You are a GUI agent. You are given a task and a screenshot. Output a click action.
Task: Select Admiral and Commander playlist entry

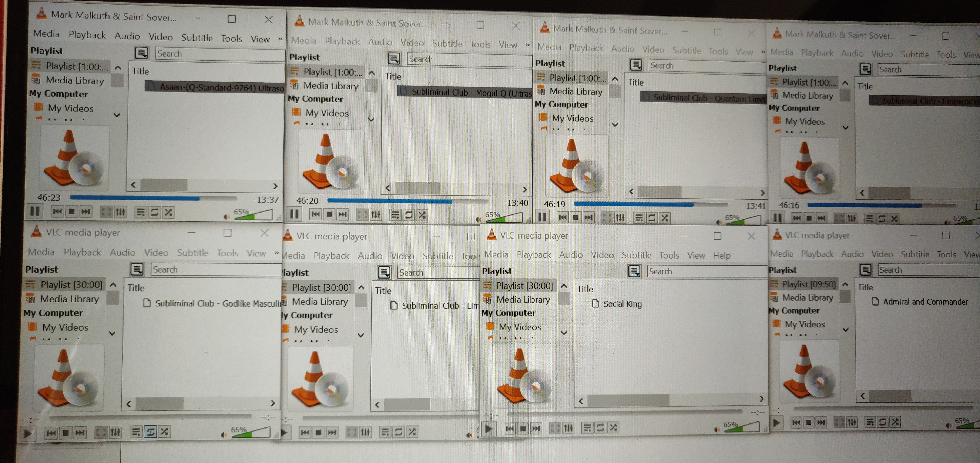point(920,302)
